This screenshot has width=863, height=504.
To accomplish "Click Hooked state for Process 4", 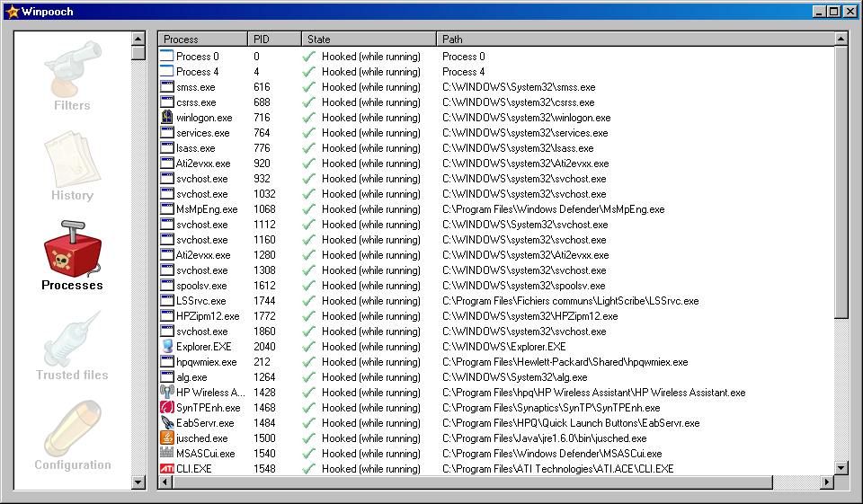I will [371, 72].
